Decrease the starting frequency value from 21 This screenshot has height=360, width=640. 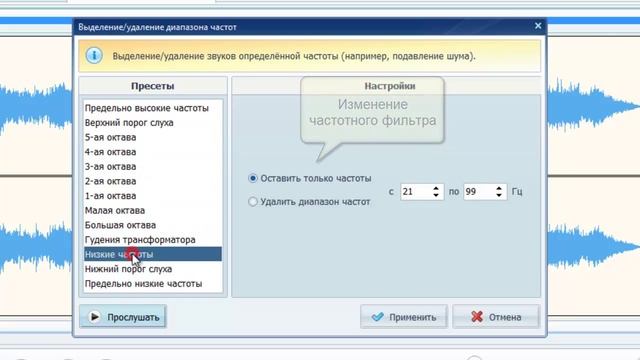click(x=436, y=195)
